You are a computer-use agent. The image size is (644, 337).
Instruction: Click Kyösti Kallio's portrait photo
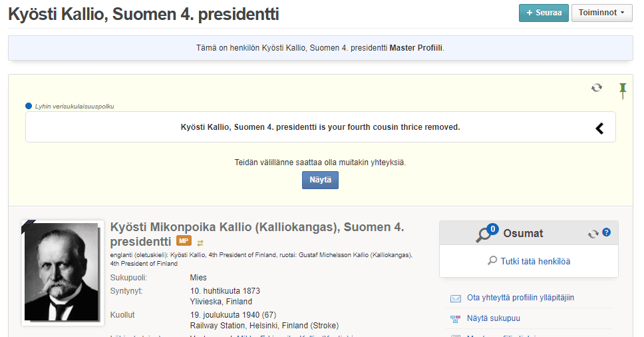point(63,272)
